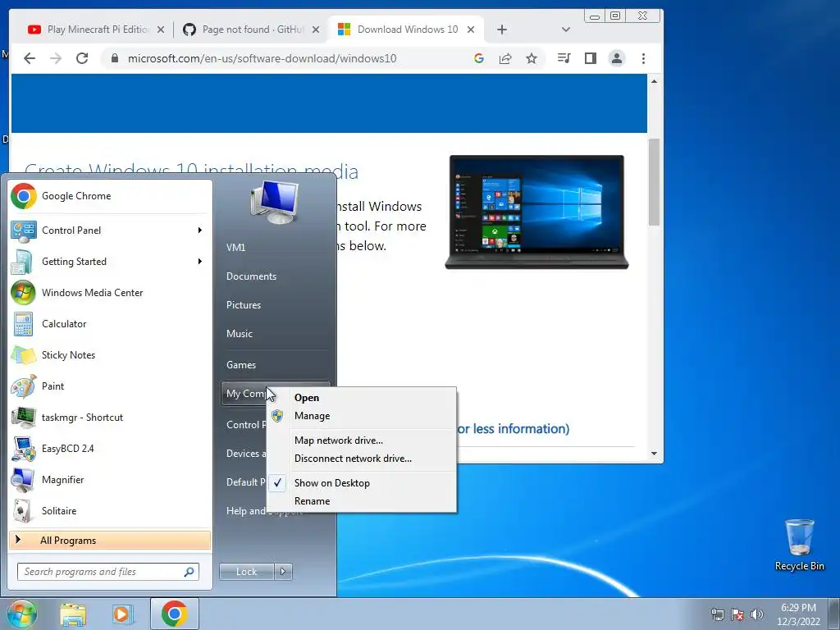The height and width of the screenshot is (630, 840).
Task: Select Open in the context menu
Action: [x=362, y=398]
